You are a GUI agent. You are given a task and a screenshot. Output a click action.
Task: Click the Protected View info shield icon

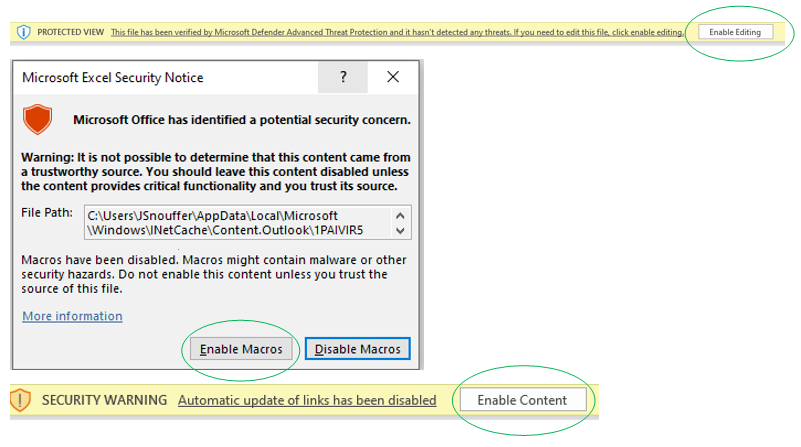tap(23, 32)
